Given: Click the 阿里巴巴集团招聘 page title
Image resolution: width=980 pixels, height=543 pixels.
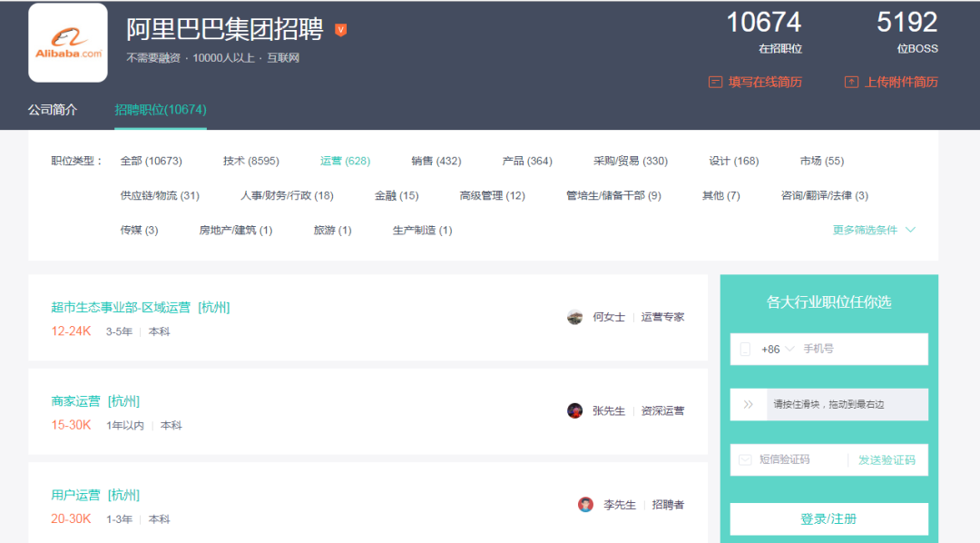Looking at the screenshot, I should [x=225, y=29].
